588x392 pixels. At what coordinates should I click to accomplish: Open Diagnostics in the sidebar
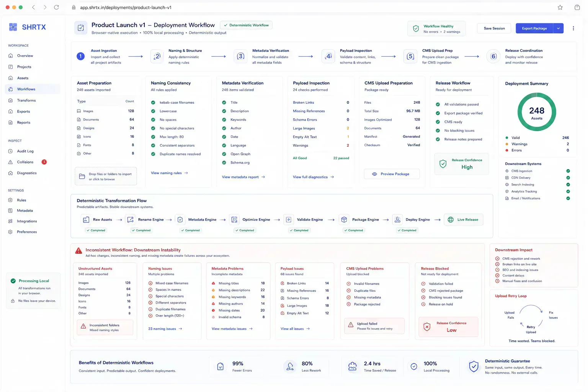click(27, 173)
